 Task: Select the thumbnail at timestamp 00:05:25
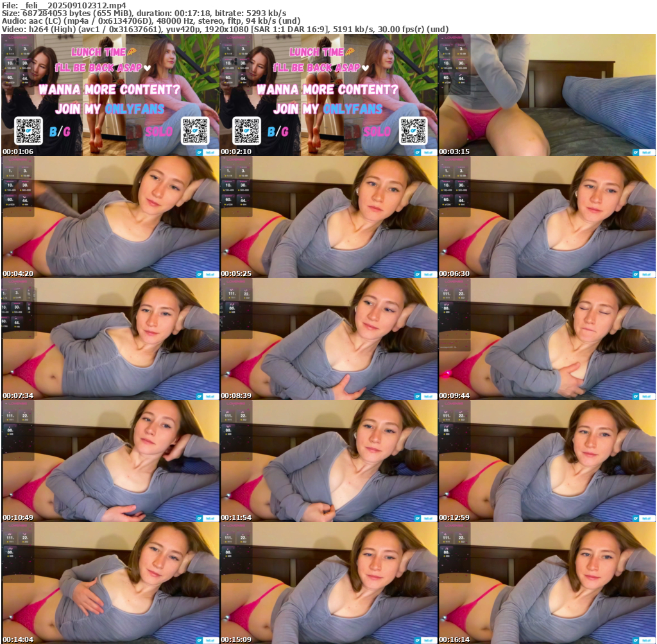click(328, 217)
